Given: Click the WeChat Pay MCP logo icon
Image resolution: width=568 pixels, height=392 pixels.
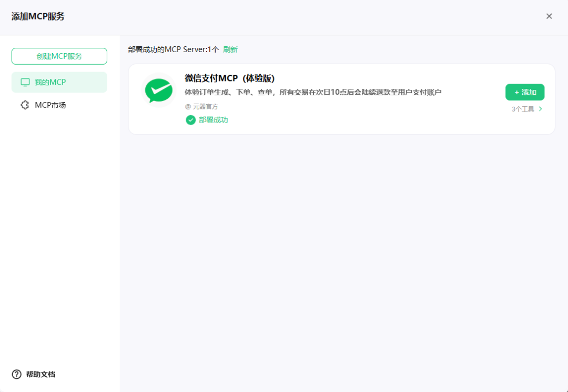Looking at the screenshot, I should click(x=159, y=90).
